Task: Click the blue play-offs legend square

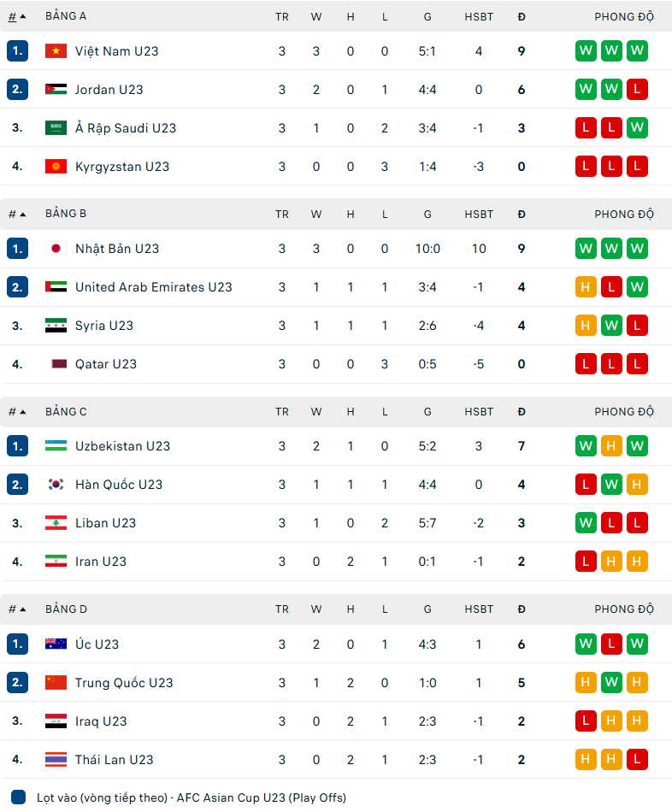Action: point(19,797)
